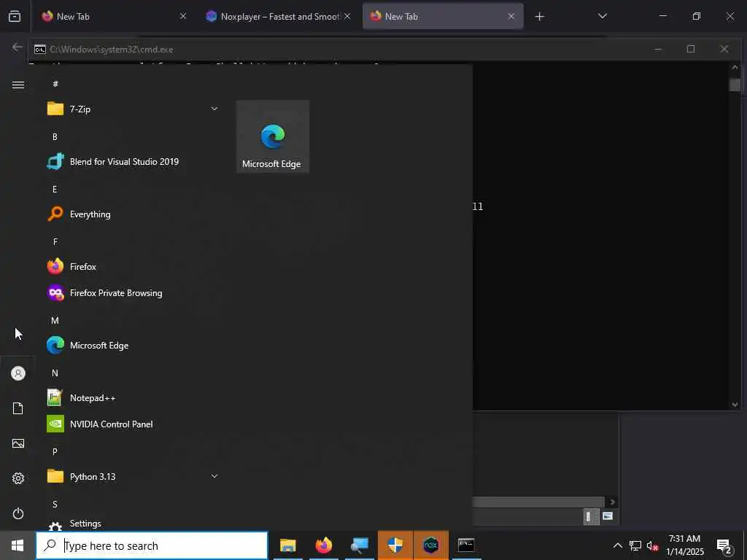Click the taskbar search box
Screen dimensions: 747x560
tap(152, 545)
